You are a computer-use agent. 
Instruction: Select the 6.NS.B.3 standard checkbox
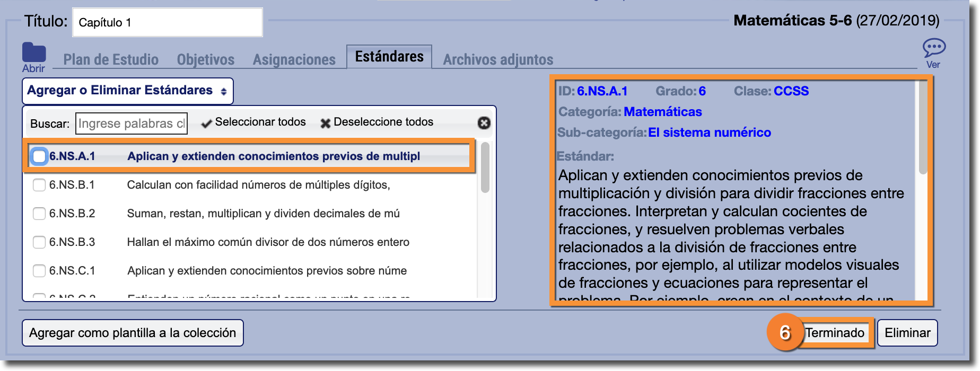pyautogui.click(x=39, y=242)
